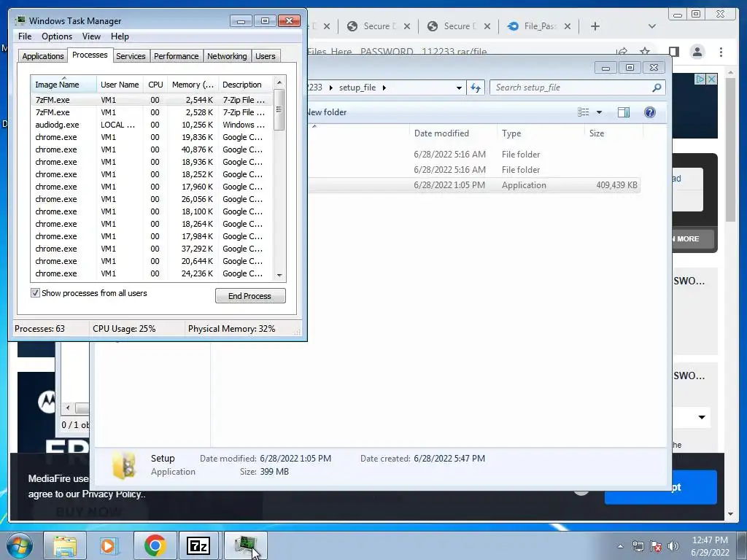The width and height of the screenshot is (747, 560).
Task: Click setup_file breadcrumb in Explorer
Action: [357, 87]
